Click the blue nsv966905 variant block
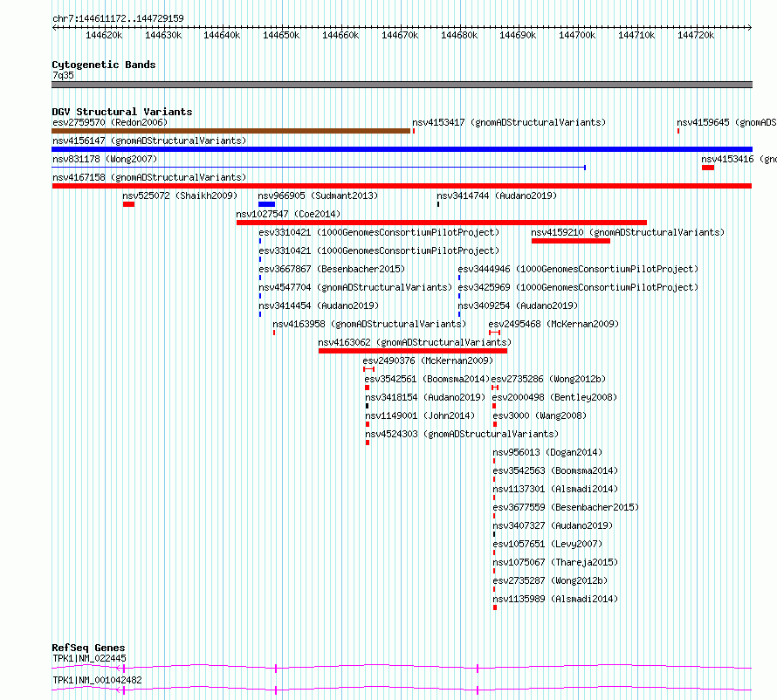 266,204
